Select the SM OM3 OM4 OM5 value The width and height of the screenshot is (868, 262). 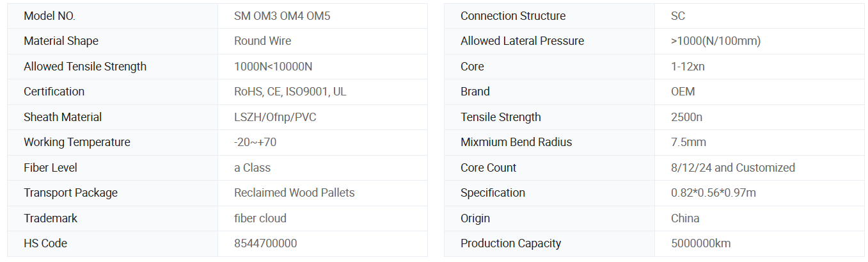click(x=282, y=16)
